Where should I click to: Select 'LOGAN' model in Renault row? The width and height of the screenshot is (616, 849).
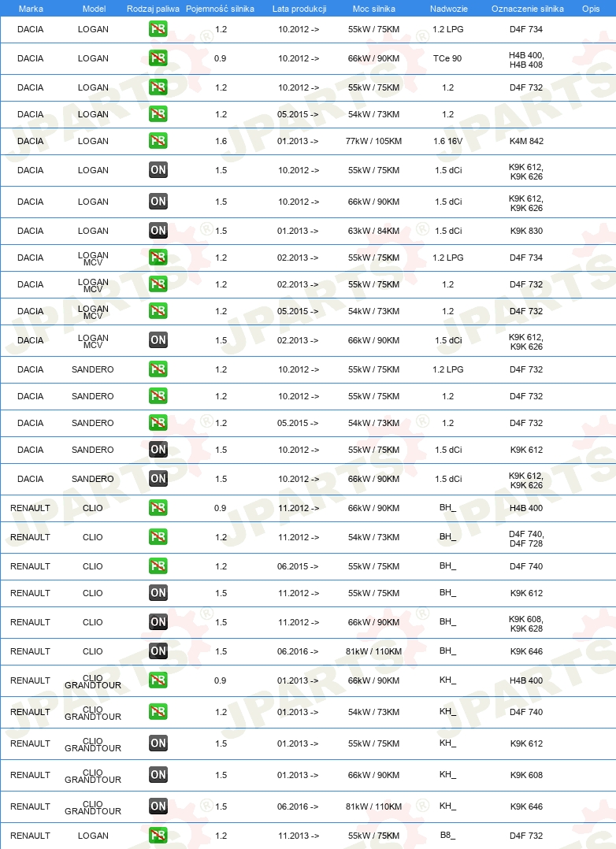click(93, 836)
